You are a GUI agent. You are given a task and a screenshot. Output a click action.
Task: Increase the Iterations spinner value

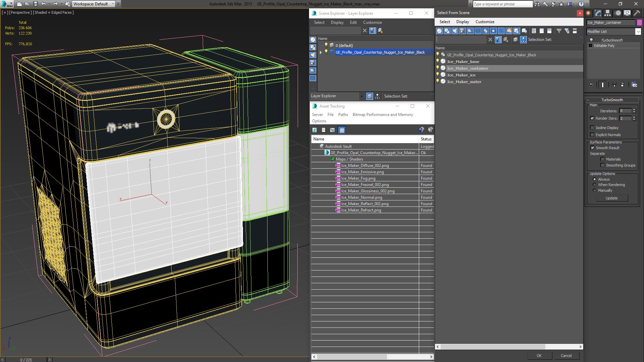pyautogui.click(x=634, y=110)
